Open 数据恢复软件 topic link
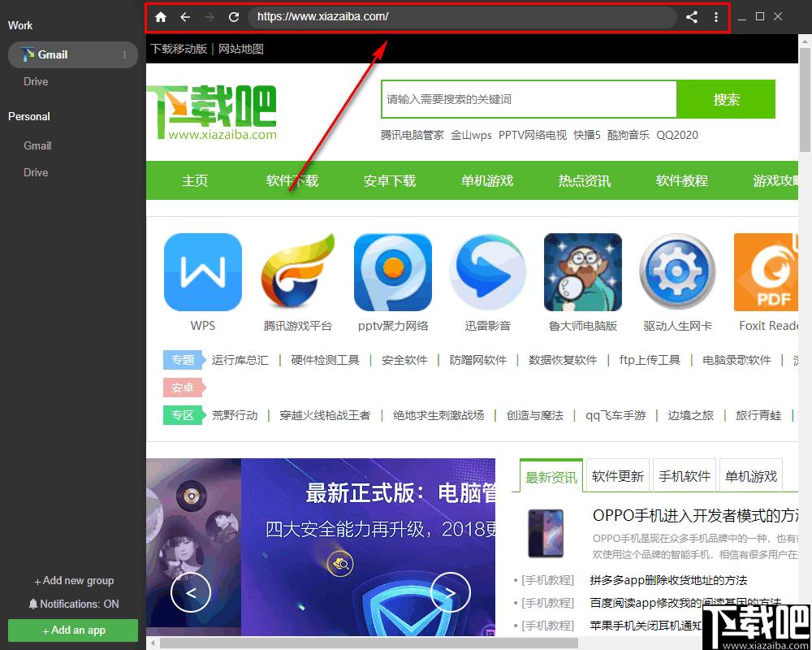 (563, 360)
